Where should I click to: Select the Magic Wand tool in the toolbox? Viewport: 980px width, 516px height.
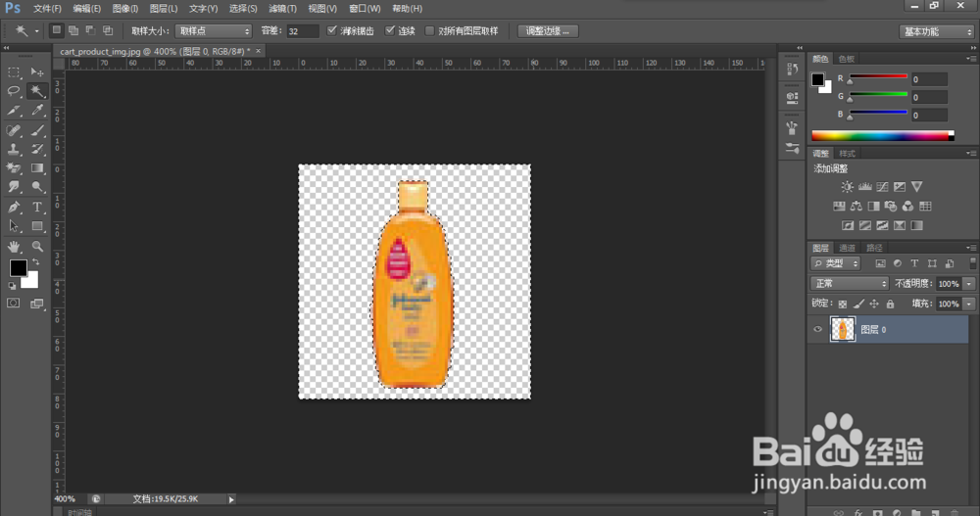click(37, 91)
